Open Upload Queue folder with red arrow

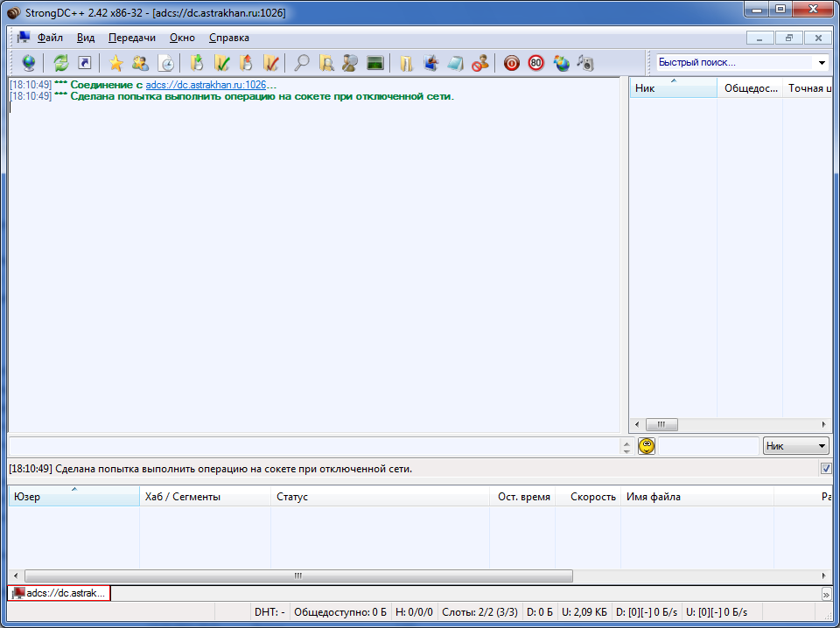click(247, 63)
